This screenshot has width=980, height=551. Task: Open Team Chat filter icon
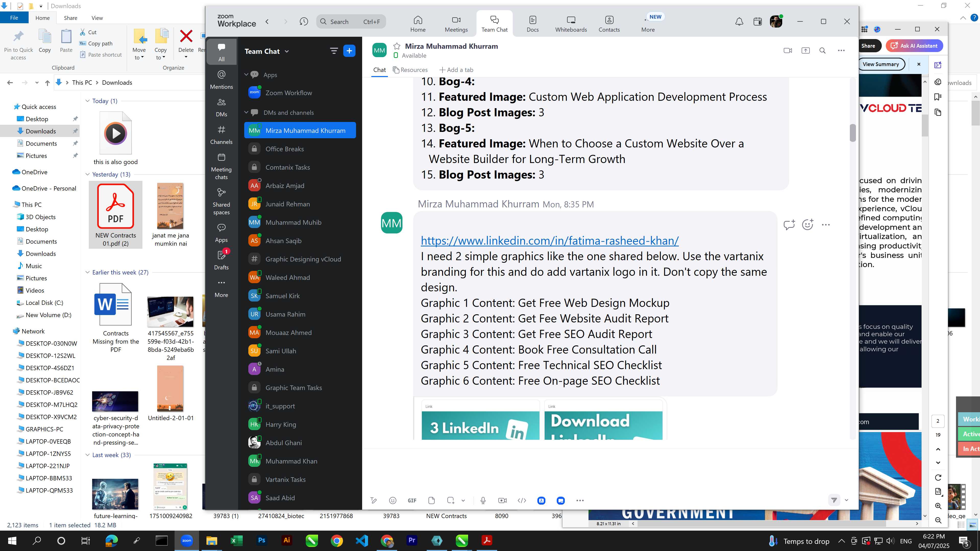coord(334,51)
